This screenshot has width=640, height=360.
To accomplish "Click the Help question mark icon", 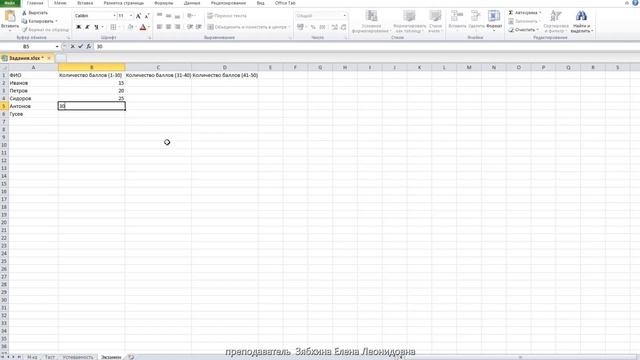I will point(635,3).
